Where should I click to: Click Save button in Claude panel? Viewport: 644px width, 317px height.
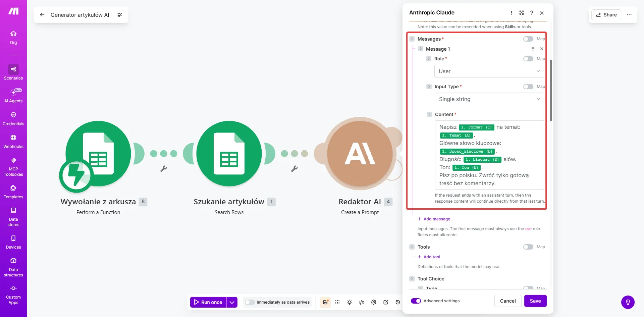(x=535, y=301)
